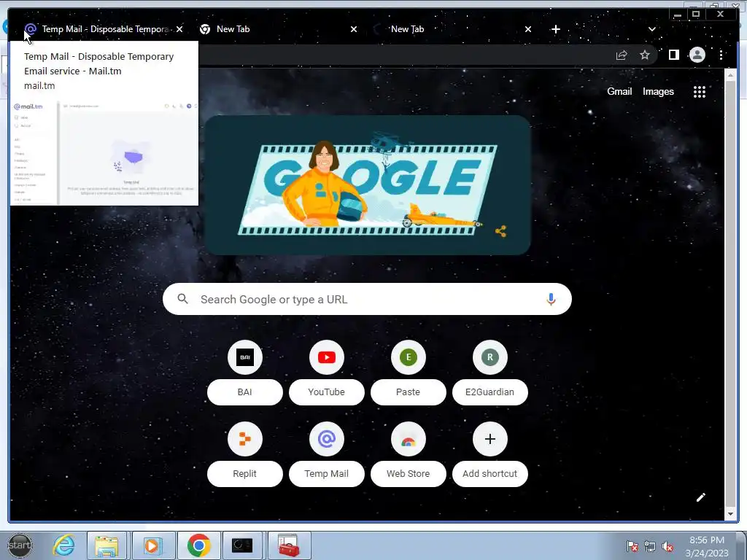Click the vertical scrollbar track
The image size is (747, 560).
(x=730, y=295)
